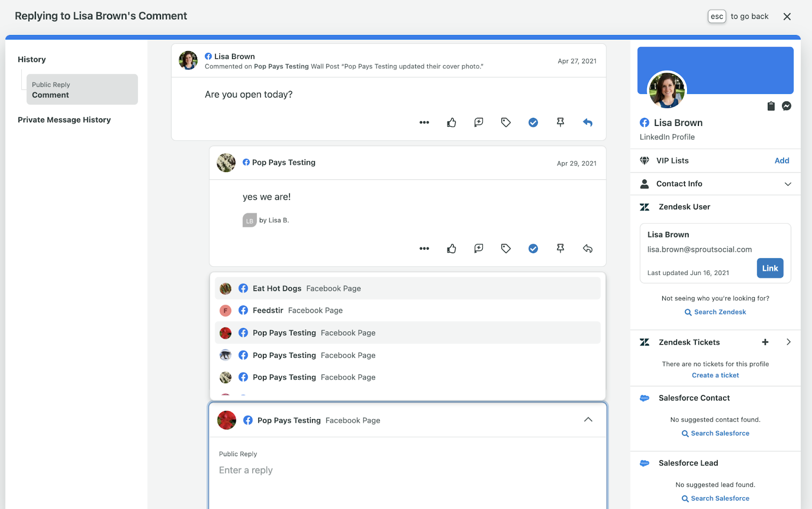812x509 pixels.
Task: Click 'Last updated Jun 16, 2021' text
Action: pyautogui.click(x=688, y=273)
